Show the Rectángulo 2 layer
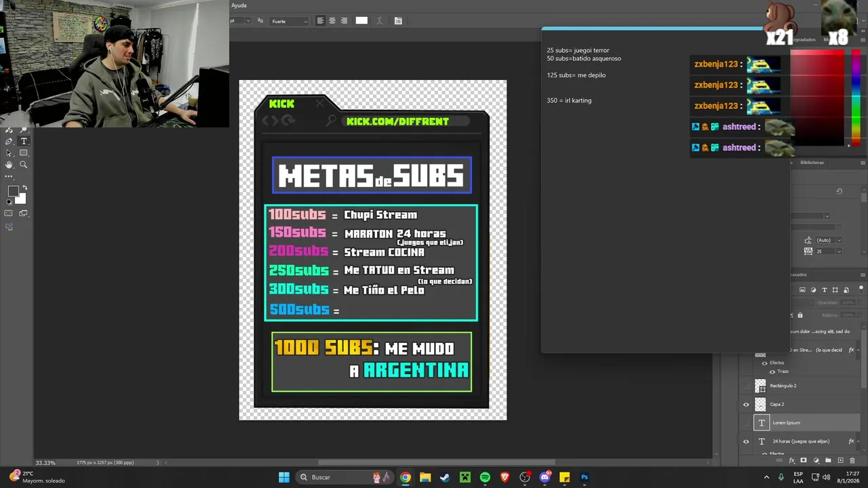This screenshot has width=868, height=488. 746,386
